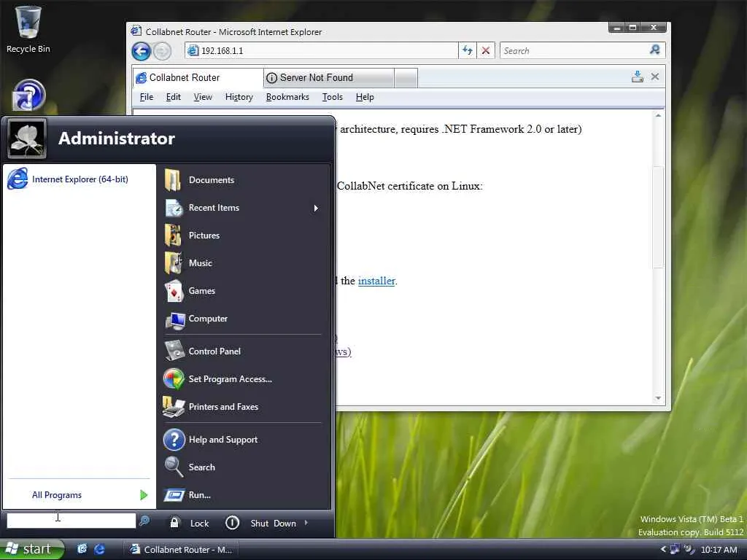This screenshot has width=747, height=560.
Task: Click the green All Programs arrow
Action: tap(144, 495)
